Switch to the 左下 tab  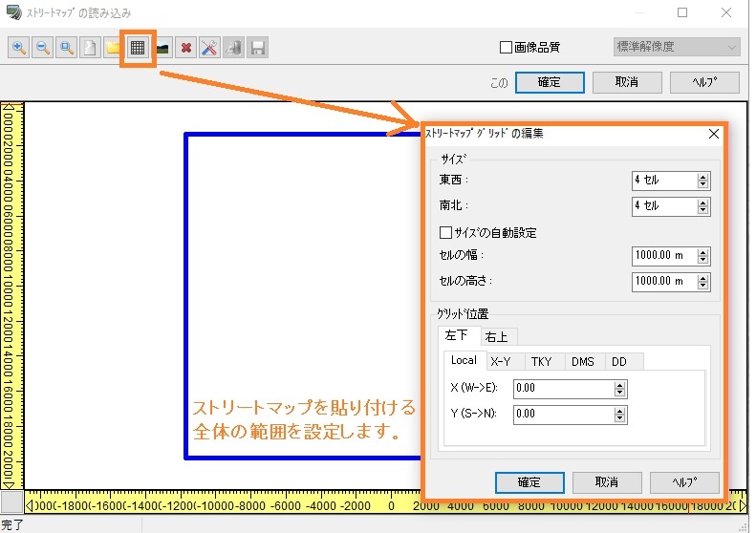click(459, 335)
